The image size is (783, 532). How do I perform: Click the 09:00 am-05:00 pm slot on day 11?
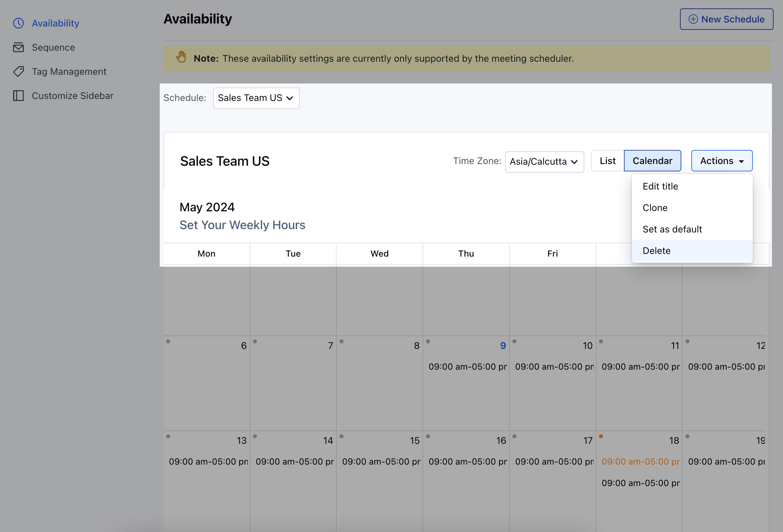640,367
